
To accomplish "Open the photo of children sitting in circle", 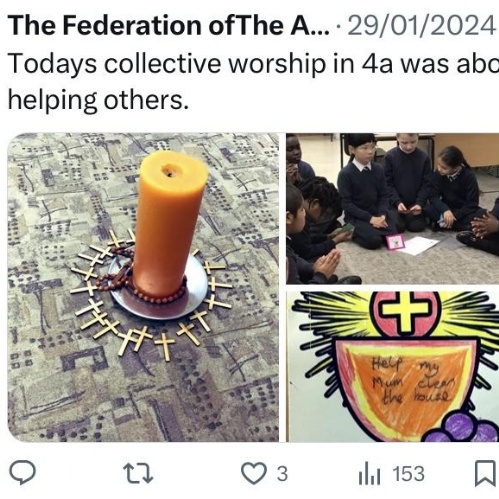I will (x=392, y=209).
